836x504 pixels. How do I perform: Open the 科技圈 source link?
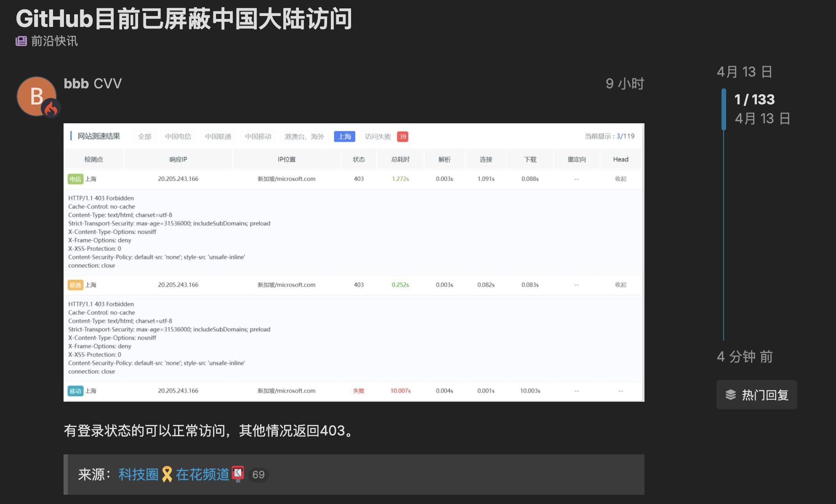tap(138, 475)
